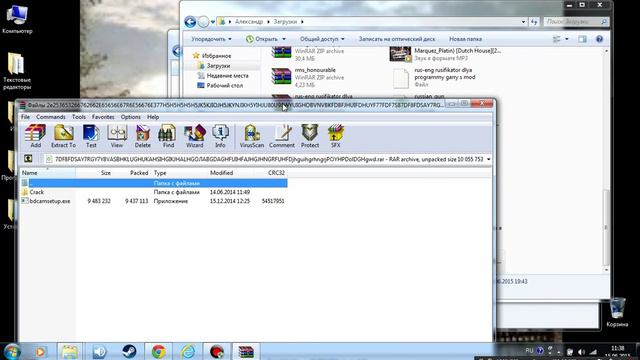
Task: Open the Options menu
Action: [131, 117]
